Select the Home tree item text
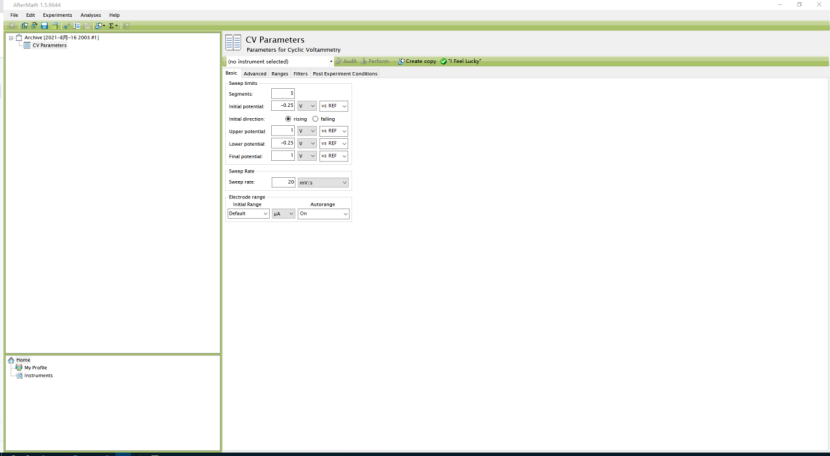Viewport: 830px width, 456px height. (23, 360)
